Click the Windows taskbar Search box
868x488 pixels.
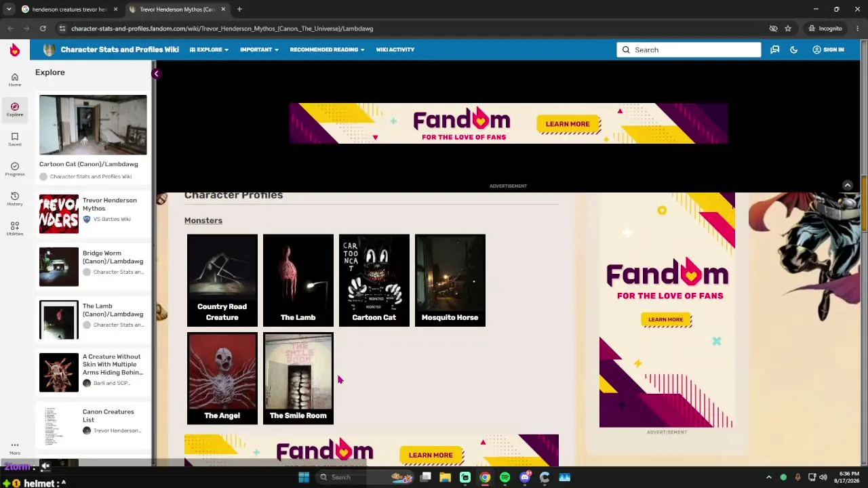pyautogui.click(x=366, y=477)
